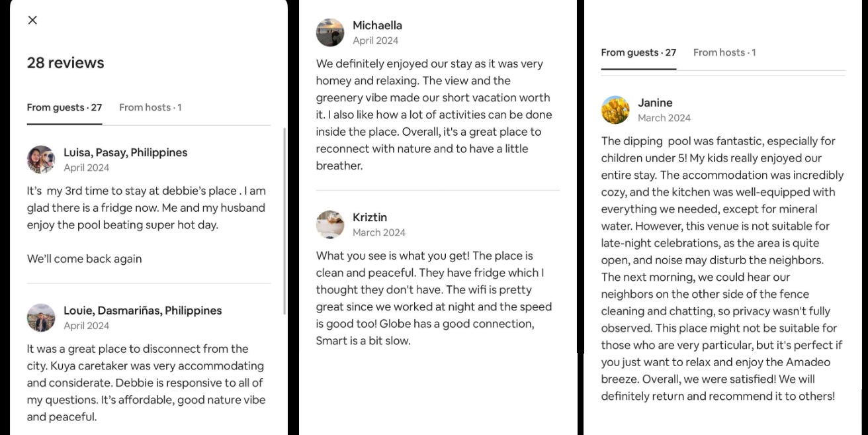This screenshot has height=435, width=868.
Task: Select From guests tab under 28 reviews heading
Action: coord(64,107)
